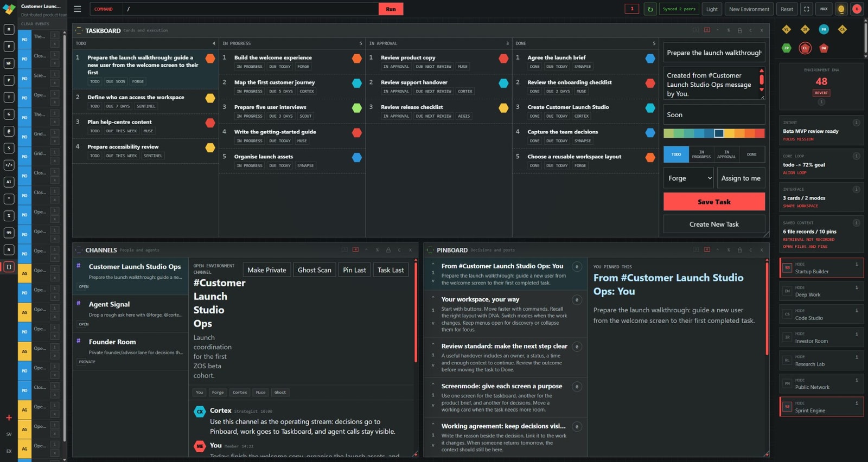Switch to the Light theme
The image size is (868, 462).
click(712, 9)
